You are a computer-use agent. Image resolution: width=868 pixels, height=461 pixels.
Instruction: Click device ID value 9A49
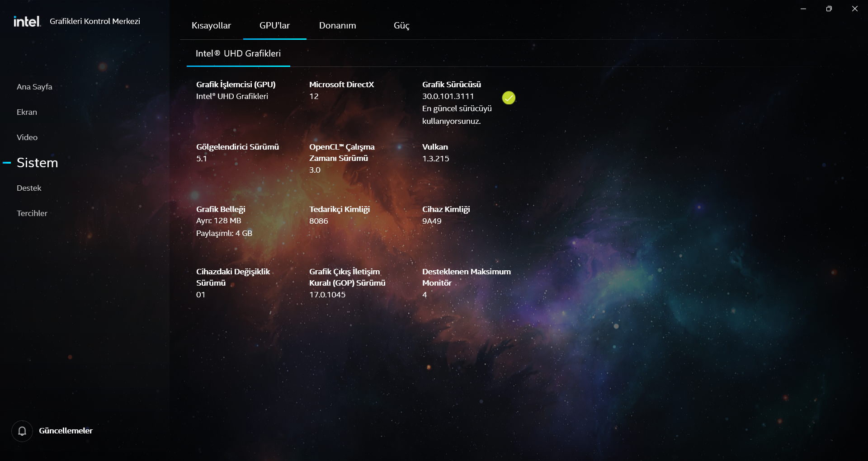[432, 221]
